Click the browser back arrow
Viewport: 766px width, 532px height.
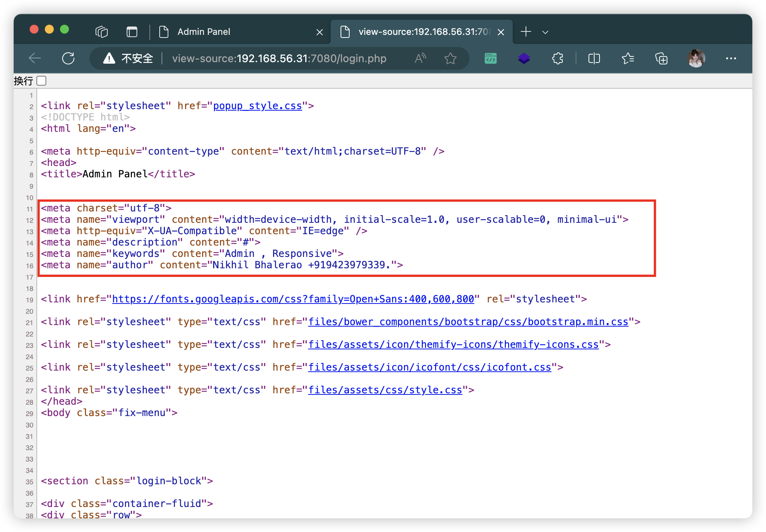35,58
